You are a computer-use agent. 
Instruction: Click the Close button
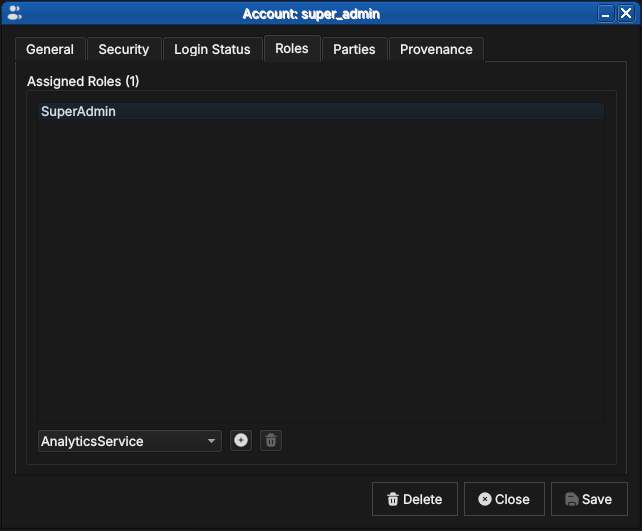[504, 499]
